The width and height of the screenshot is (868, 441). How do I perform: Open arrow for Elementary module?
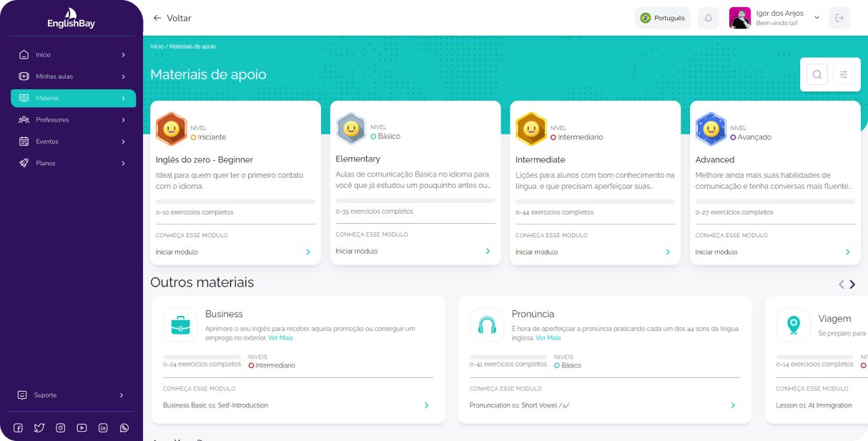488,252
